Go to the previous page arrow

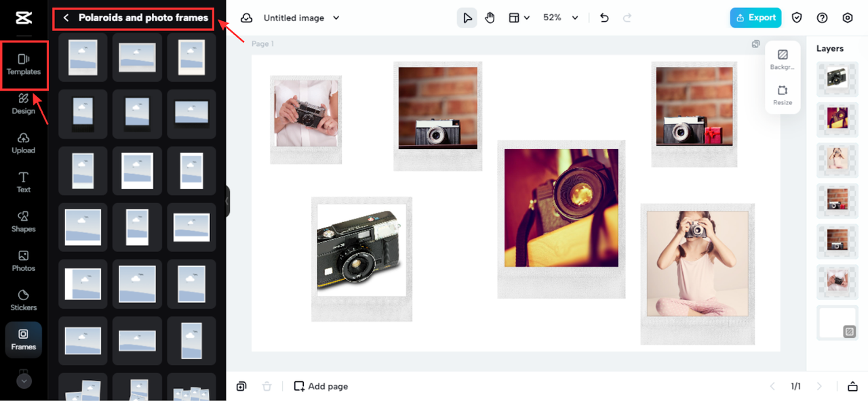click(x=772, y=386)
